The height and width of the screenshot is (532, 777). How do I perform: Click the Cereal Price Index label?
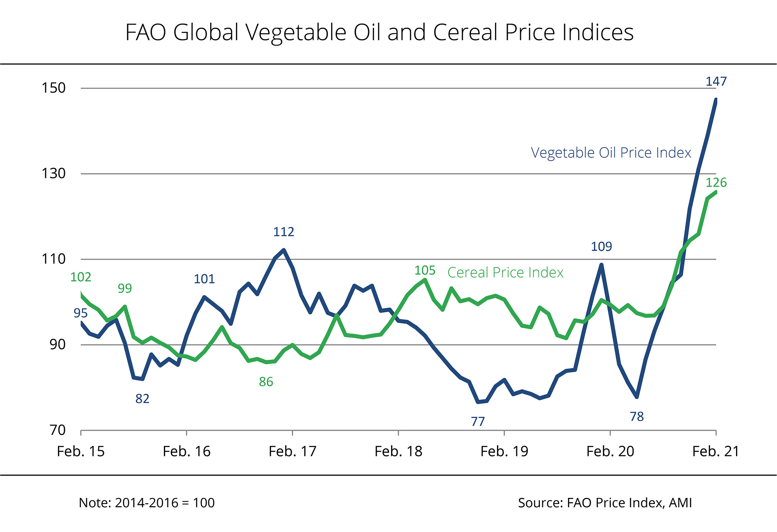pyautogui.click(x=505, y=272)
